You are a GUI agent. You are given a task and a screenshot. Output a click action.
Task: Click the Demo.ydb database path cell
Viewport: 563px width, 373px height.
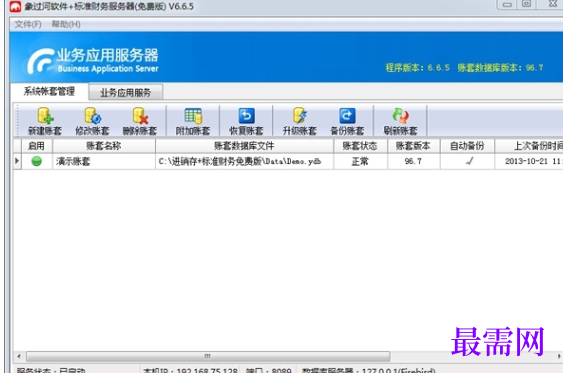pyautogui.click(x=244, y=161)
